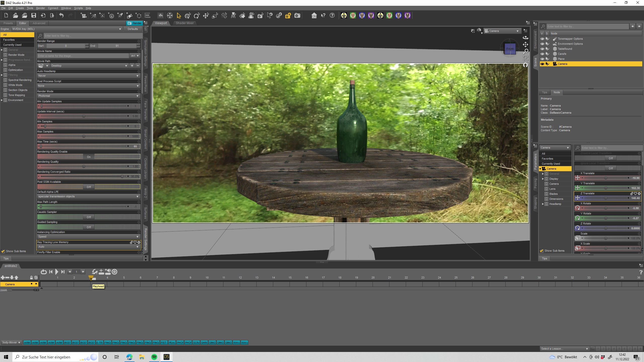
Task: Switch to the Shader Mixer tab
Action: coord(184,23)
